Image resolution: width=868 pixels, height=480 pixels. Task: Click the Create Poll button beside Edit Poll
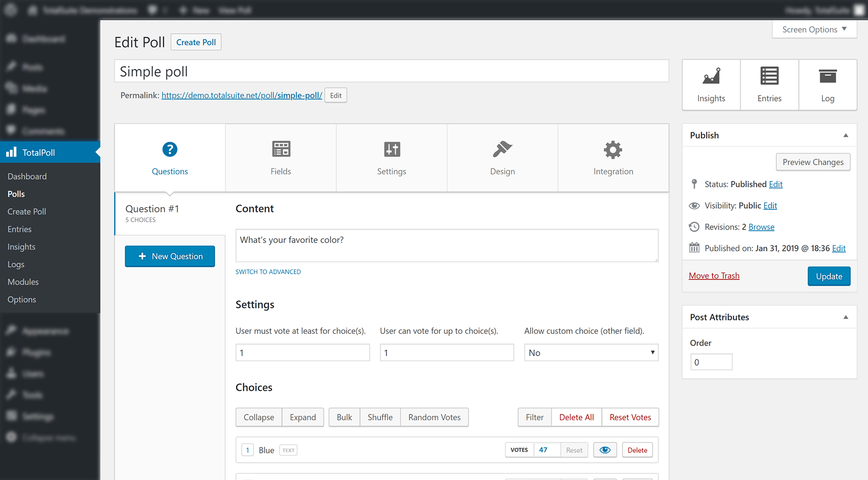196,42
